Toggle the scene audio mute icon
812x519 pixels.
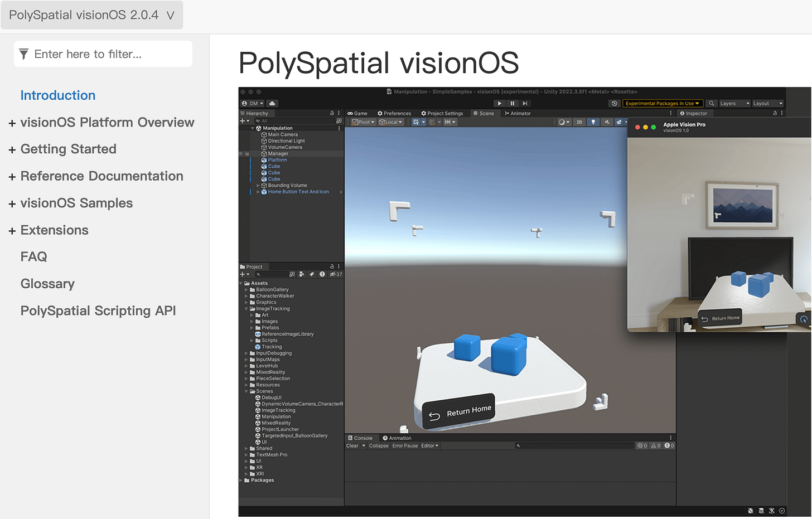click(x=607, y=122)
